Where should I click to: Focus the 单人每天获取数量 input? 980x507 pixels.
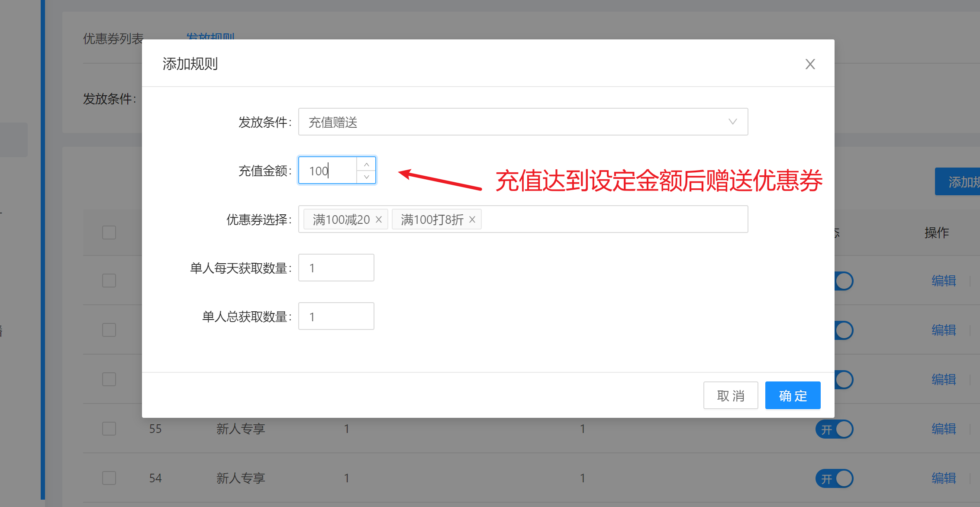click(x=336, y=268)
